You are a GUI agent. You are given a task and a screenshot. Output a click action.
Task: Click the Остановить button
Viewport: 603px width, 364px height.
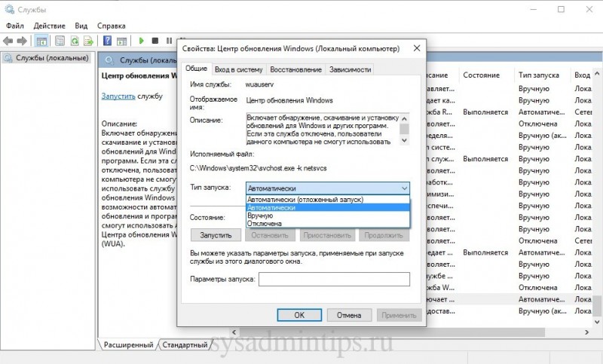click(x=270, y=235)
